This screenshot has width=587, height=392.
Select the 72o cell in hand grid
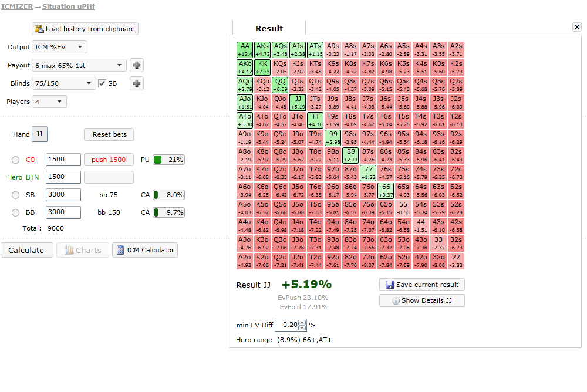coord(368,261)
